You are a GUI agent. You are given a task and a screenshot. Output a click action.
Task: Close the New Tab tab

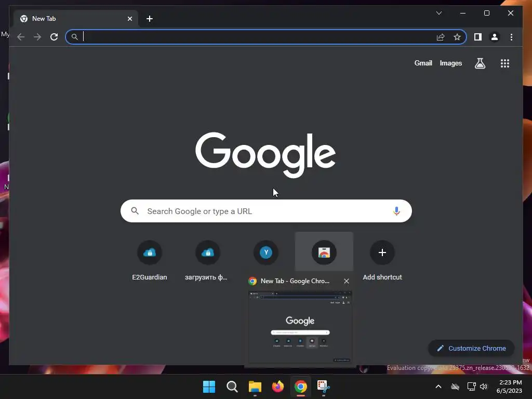point(129,19)
